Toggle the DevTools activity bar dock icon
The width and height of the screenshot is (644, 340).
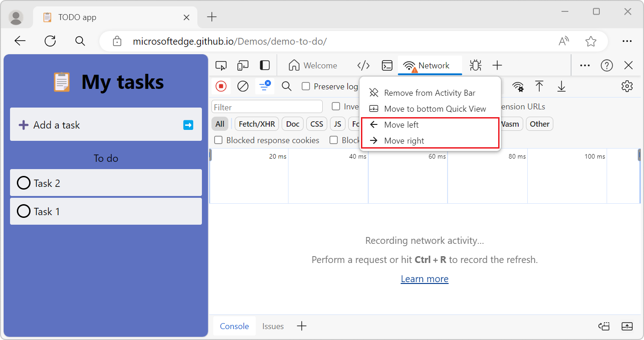tap(265, 66)
